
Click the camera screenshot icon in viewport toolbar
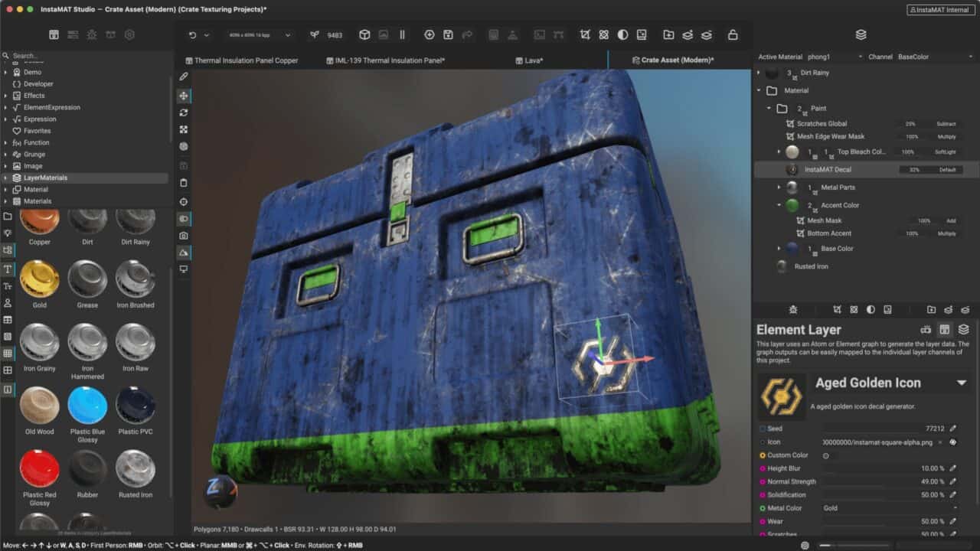tap(183, 236)
